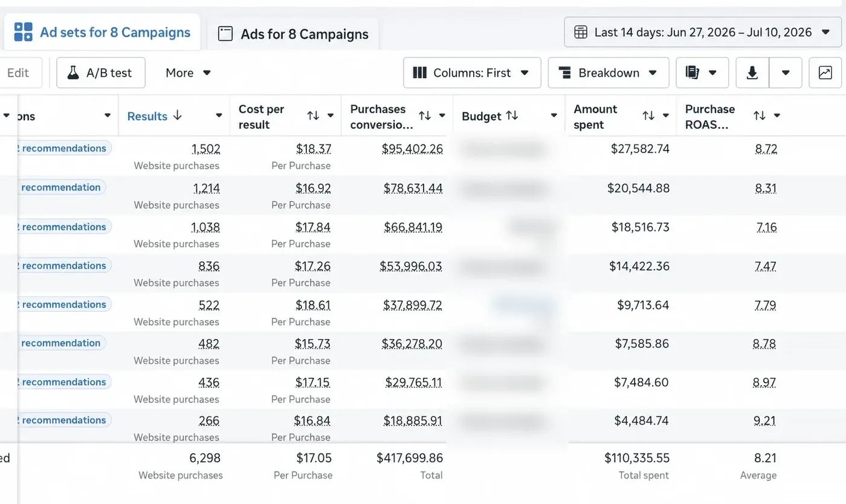Image resolution: width=846 pixels, height=504 pixels.
Task: Click the A/B test button
Action: (101, 73)
